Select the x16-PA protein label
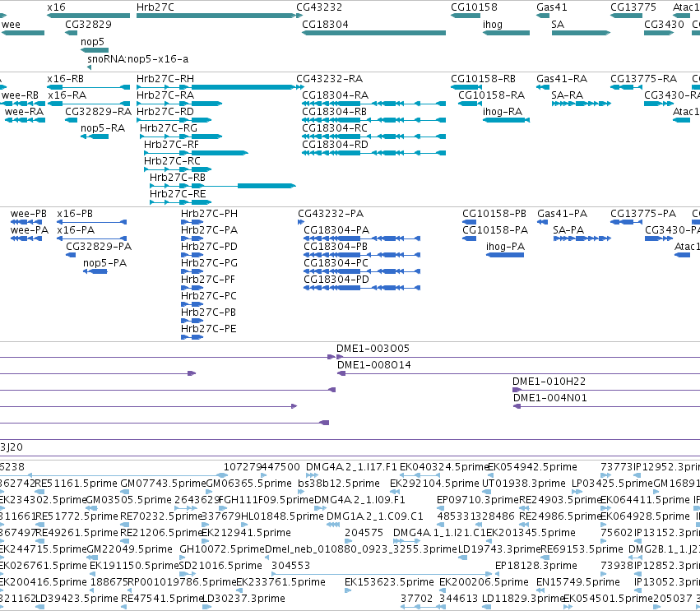The width and height of the screenshot is (700, 611). (x=76, y=230)
